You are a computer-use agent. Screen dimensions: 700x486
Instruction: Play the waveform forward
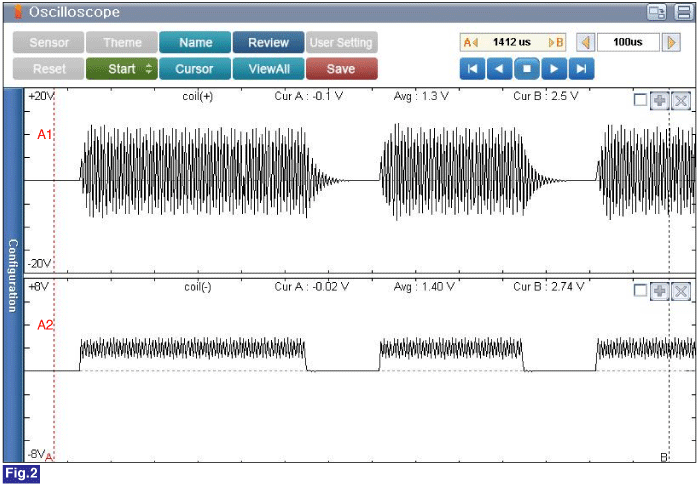(554, 69)
